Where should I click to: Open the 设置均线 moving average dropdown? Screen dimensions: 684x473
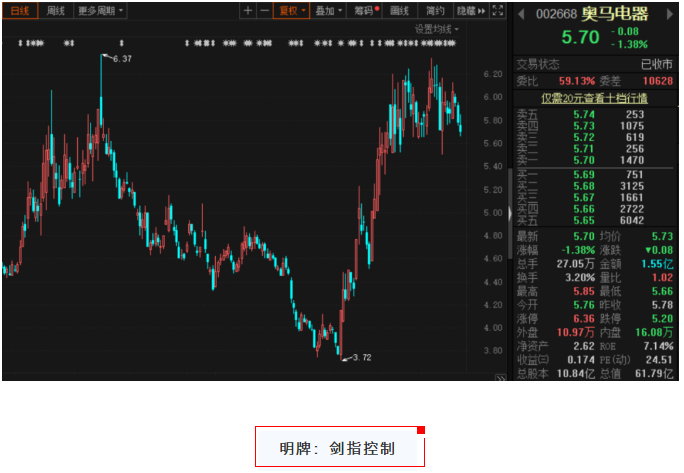[436, 29]
